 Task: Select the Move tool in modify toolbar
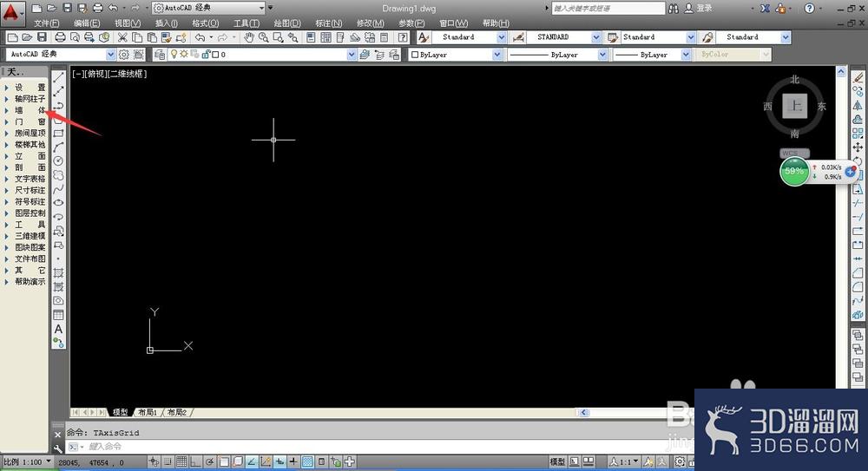(858, 147)
